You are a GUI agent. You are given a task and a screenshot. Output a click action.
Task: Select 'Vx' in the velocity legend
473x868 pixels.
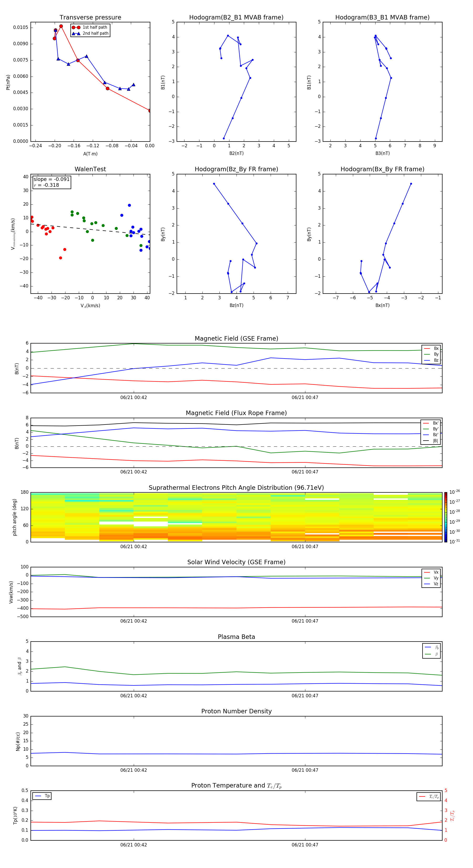pos(431,572)
